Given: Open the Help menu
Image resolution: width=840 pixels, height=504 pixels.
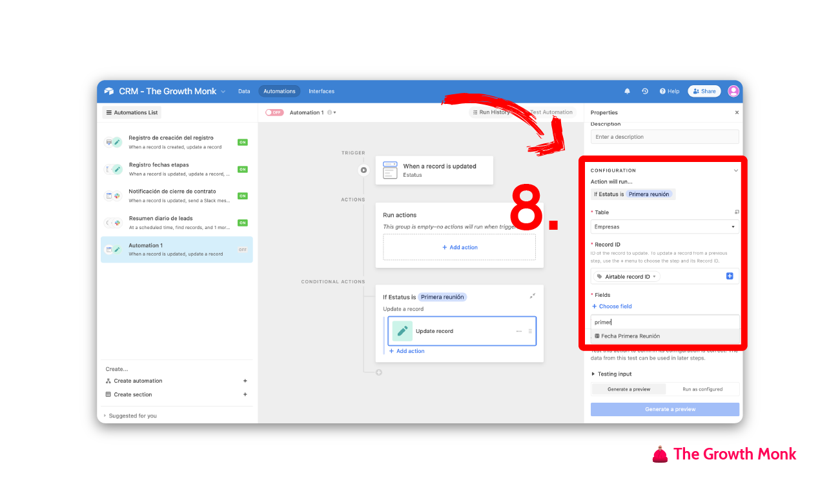Looking at the screenshot, I should pos(670,92).
